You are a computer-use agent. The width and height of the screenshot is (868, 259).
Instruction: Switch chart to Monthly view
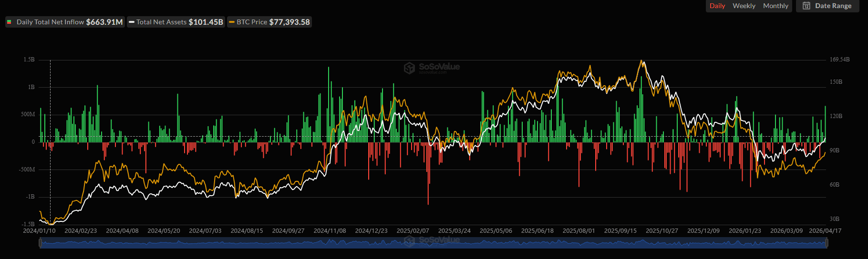click(775, 6)
